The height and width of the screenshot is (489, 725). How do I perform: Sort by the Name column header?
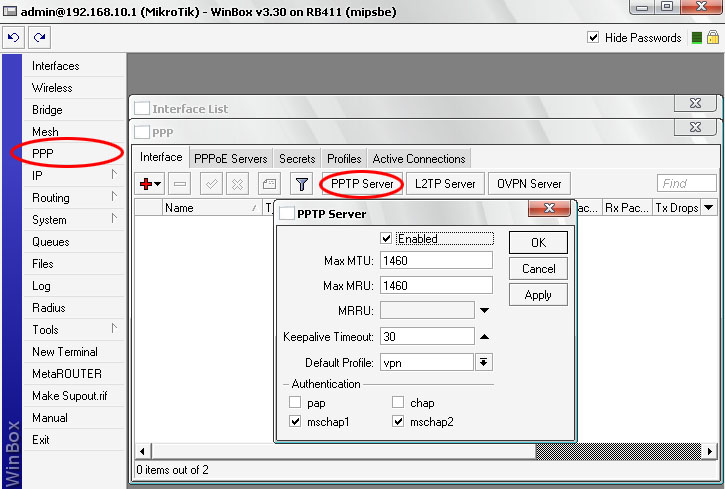(x=212, y=208)
